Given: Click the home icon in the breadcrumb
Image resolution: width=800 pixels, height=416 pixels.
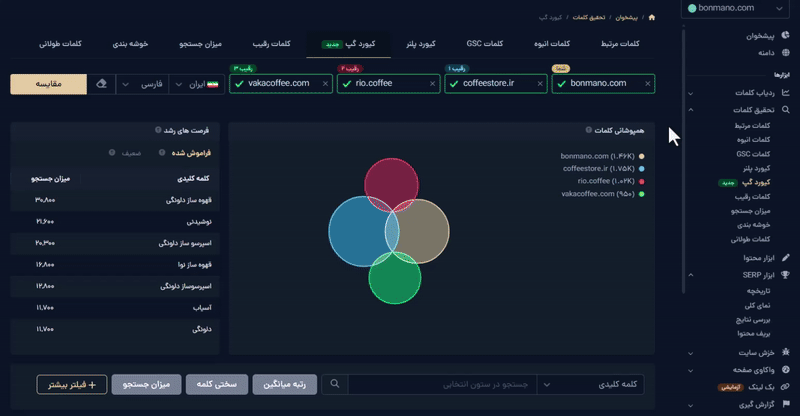Looking at the screenshot, I should [652, 17].
